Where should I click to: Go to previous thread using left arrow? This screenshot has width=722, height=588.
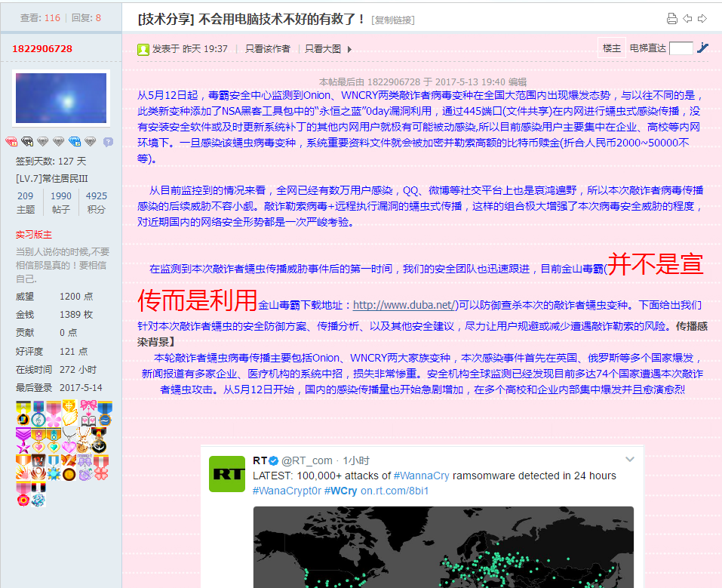pyautogui.click(x=687, y=19)
